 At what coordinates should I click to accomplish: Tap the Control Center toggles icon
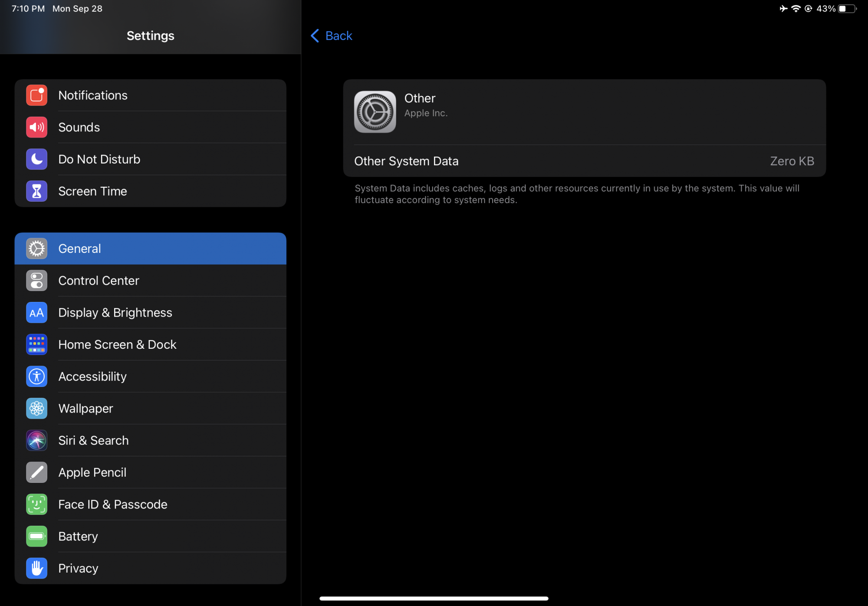(36, 281)
